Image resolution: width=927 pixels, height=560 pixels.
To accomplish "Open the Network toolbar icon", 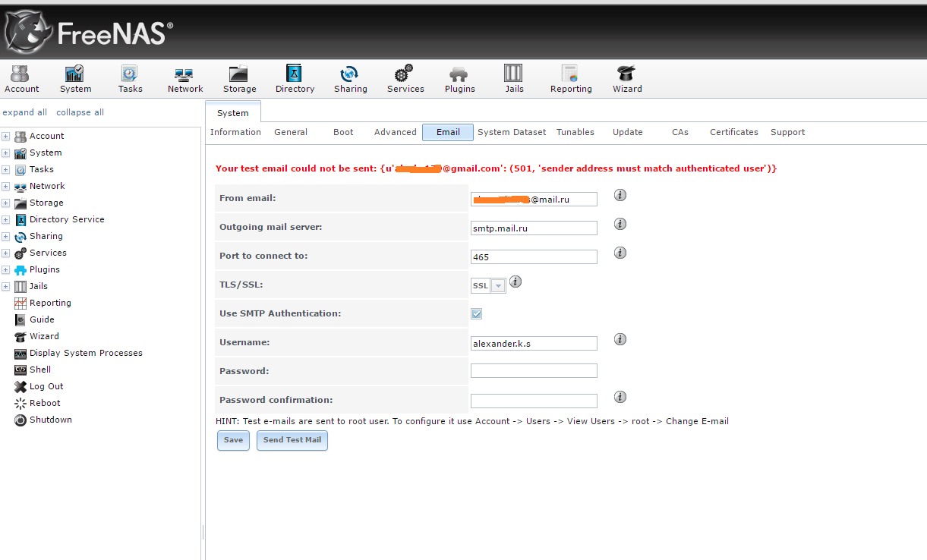I will (185, 79).
